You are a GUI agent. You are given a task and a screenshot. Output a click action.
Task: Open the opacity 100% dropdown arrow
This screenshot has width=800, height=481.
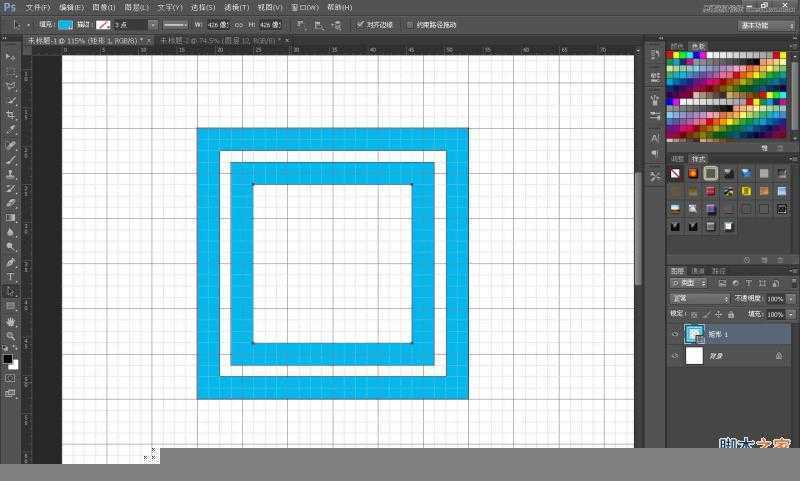tap(791, 299)
